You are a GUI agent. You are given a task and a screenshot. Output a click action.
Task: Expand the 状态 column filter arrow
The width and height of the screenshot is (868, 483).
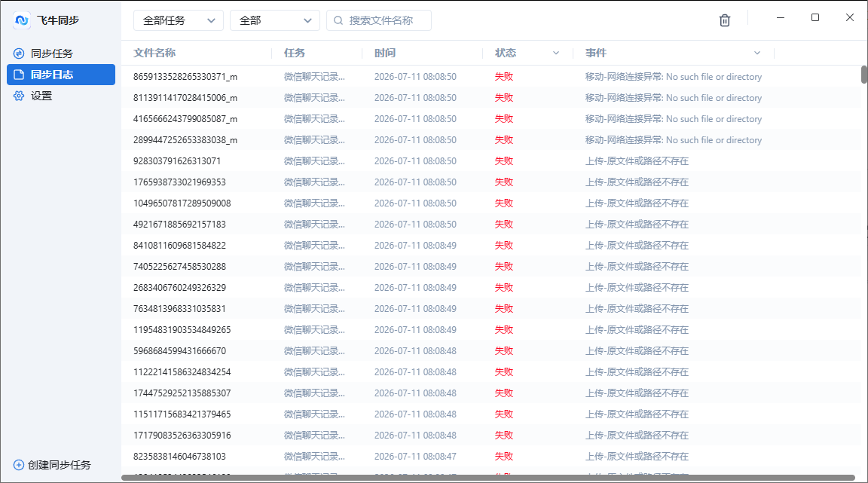(556, 53)
